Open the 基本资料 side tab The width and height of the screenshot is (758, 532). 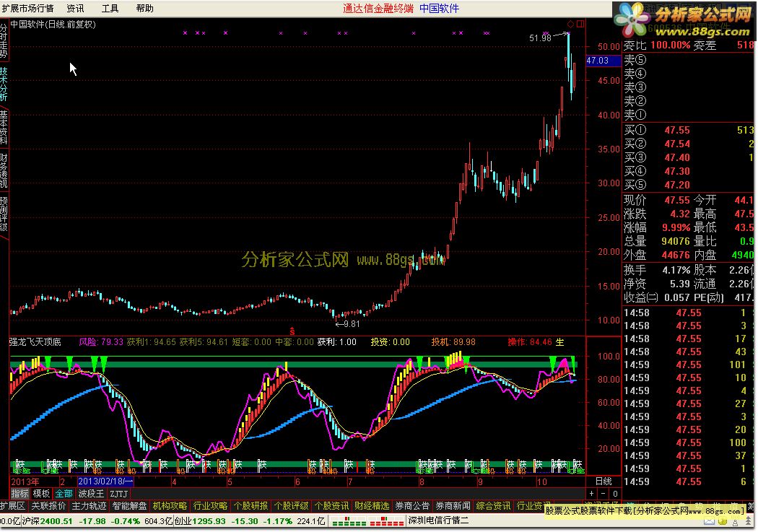click(x=4, y=127)
